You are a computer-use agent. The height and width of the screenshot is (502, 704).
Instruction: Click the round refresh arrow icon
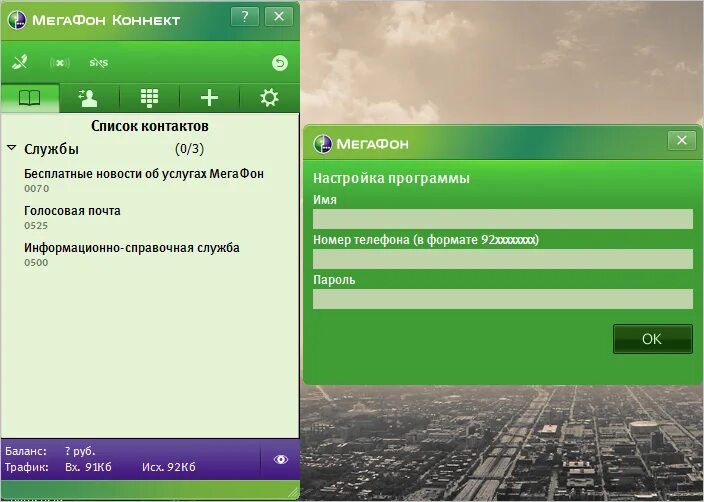[x=280, y=63]
